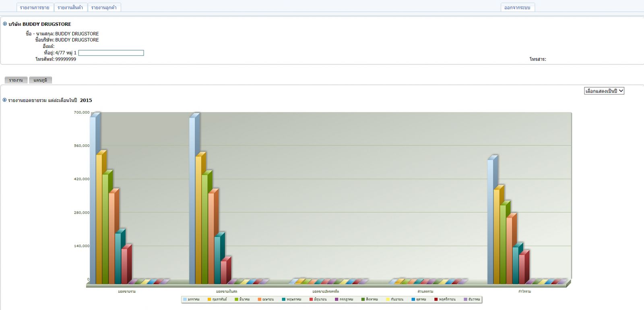Click the ยอดขายเงินสด axis label
Viewport: 644px width, 310px height.
point(227,291)
